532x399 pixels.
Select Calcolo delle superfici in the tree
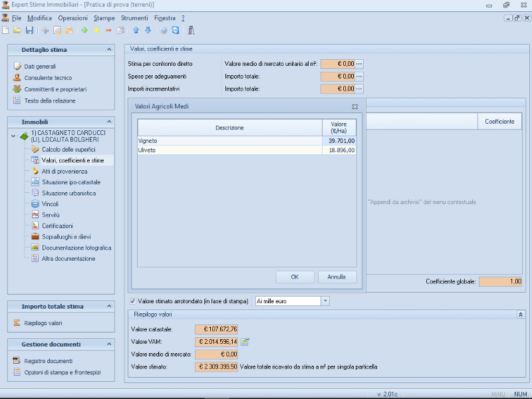click(68, 149)
